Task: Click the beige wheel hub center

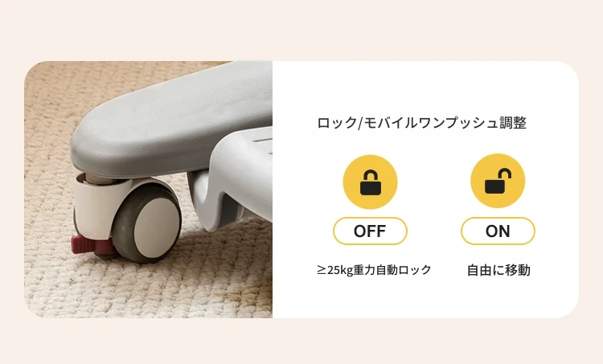Action: [158, 225]
